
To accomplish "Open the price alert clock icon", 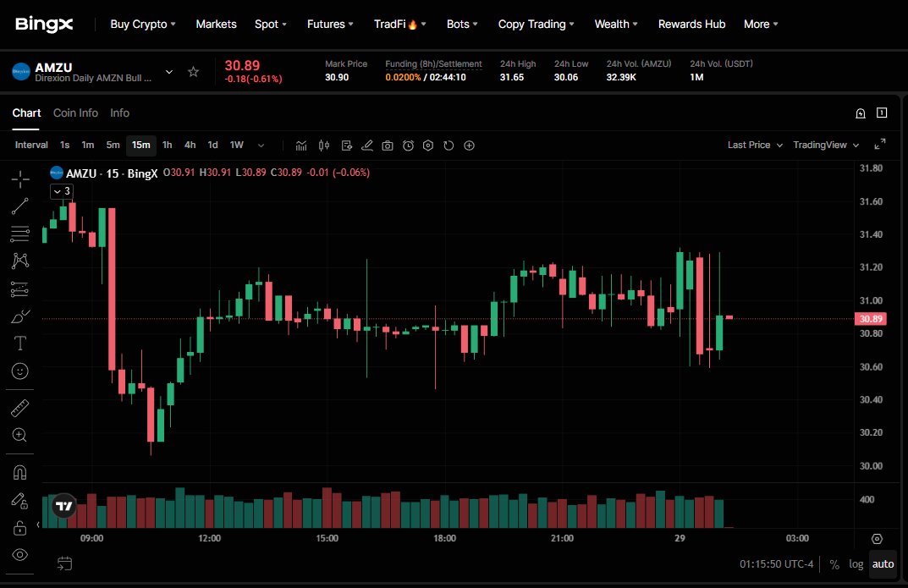I will pyautogui.click(x=408, y=146).
